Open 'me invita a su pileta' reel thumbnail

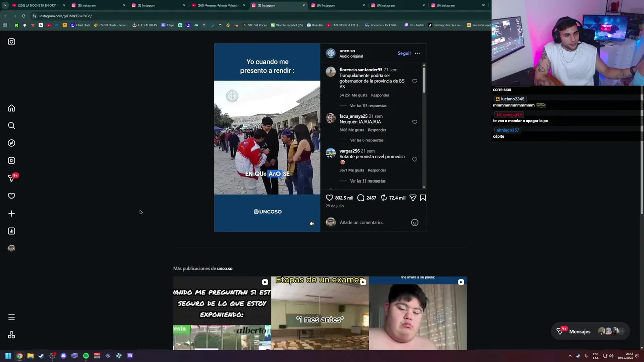(418, 313)
